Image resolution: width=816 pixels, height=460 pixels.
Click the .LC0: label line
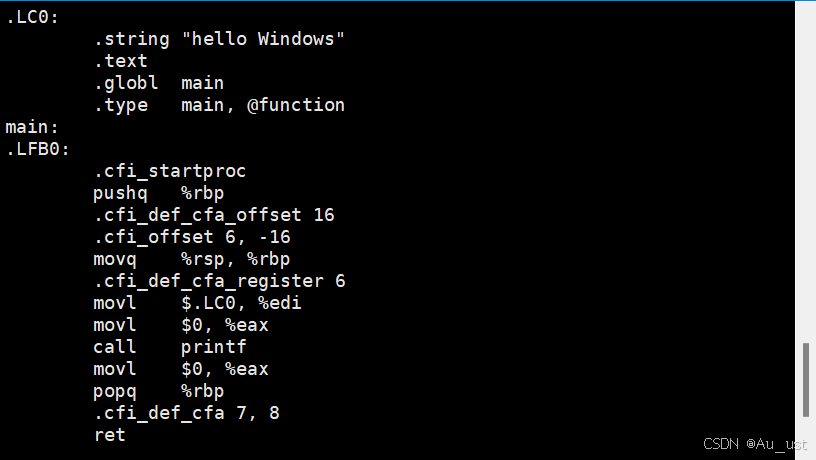(32, 17)
